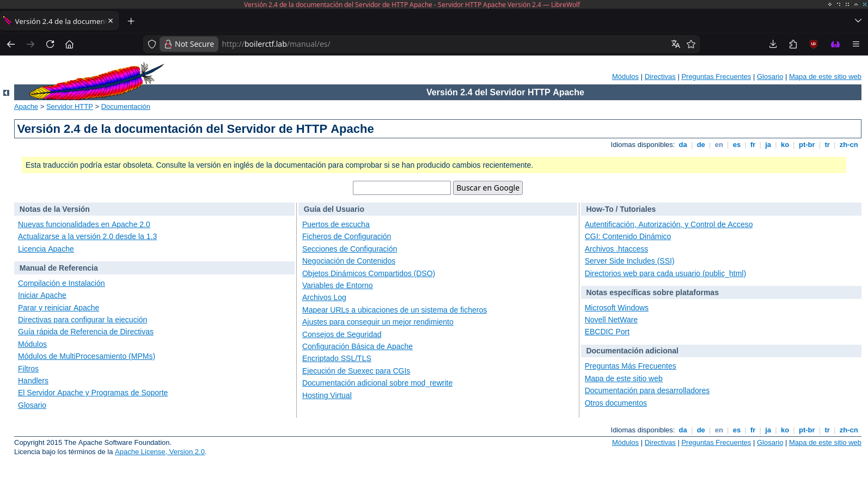Click the tracking protection shield icon
Image resolution: width=868 pixels, height=489 pixels.
[152, 44]
